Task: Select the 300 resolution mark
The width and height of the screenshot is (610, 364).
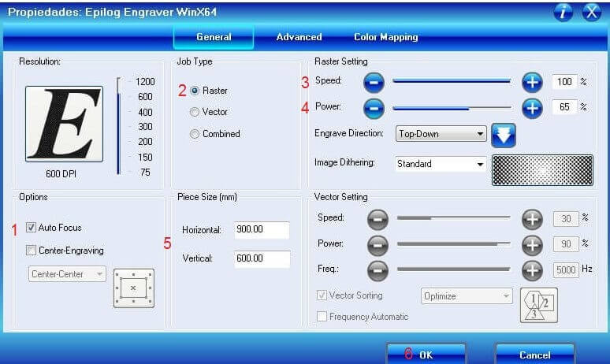Action: click(x=145, y=127)
